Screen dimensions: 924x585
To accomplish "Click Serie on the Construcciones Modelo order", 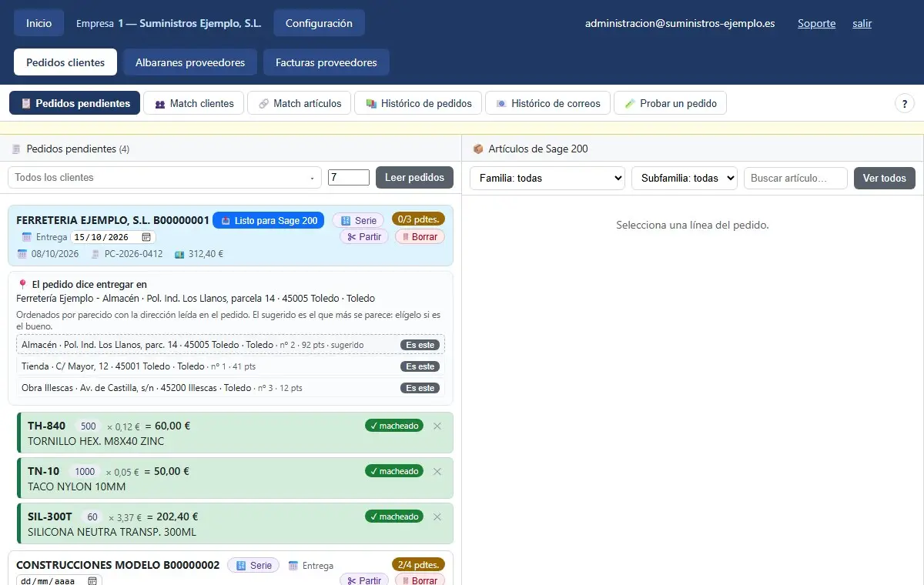I will pyautogui.click(x=253, y=565).
